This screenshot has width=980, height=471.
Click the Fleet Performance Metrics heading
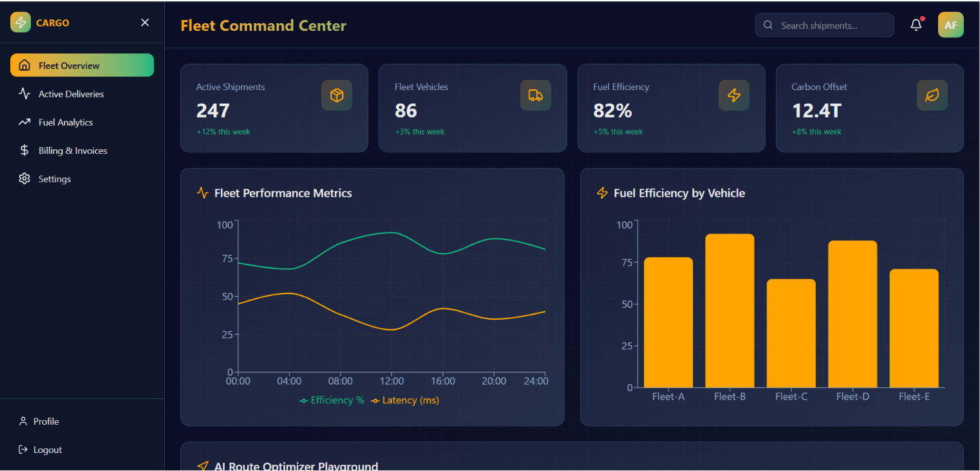(x=283, y=193)
